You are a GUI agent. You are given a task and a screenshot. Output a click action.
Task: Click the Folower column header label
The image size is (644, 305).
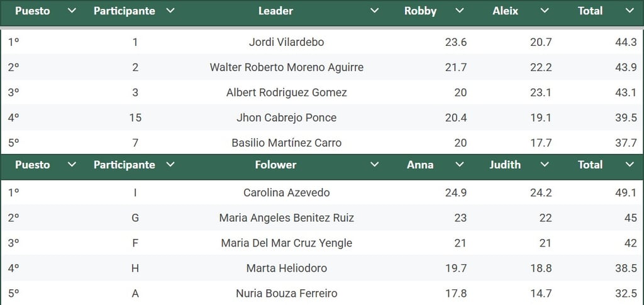click(275, 165)
